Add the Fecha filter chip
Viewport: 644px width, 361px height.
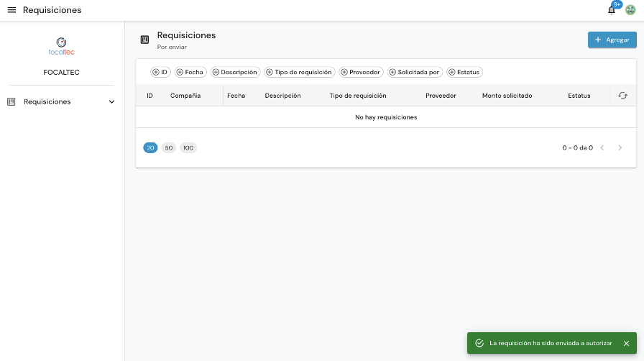190,72
